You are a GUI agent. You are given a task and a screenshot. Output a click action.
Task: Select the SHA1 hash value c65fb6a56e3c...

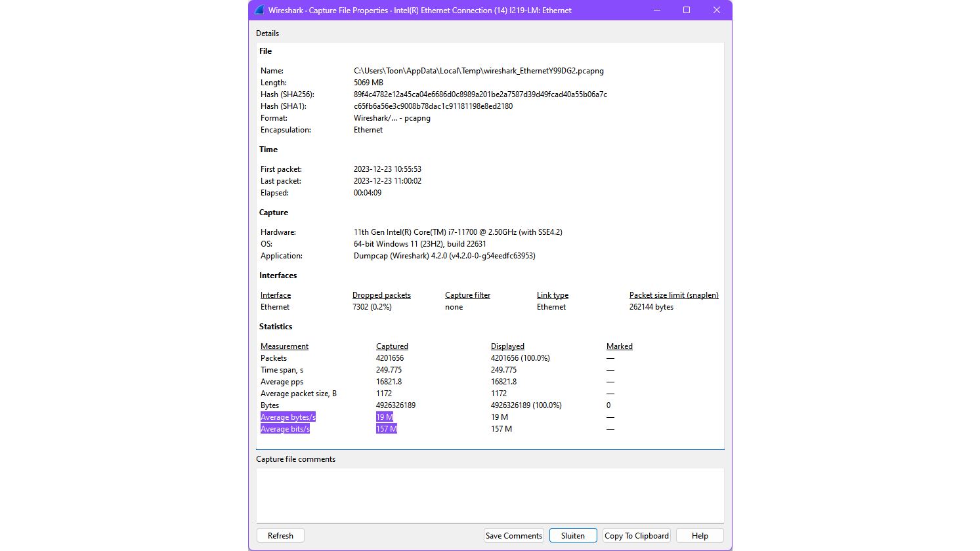coord(433,106)
